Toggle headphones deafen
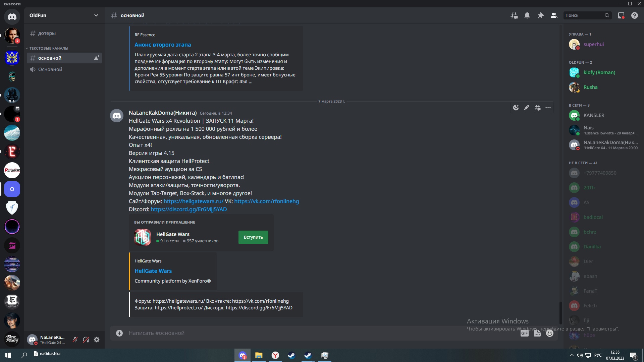 [x=86, y=340]
